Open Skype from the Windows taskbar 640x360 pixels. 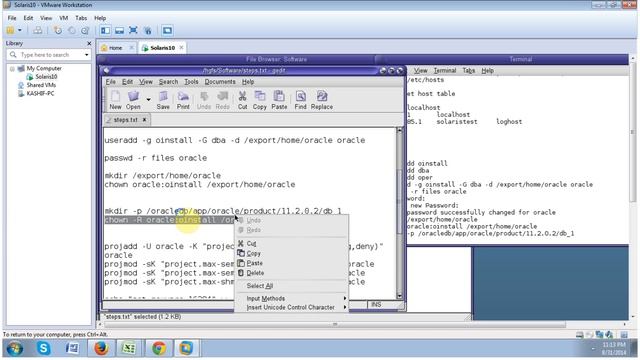(43, 348)
